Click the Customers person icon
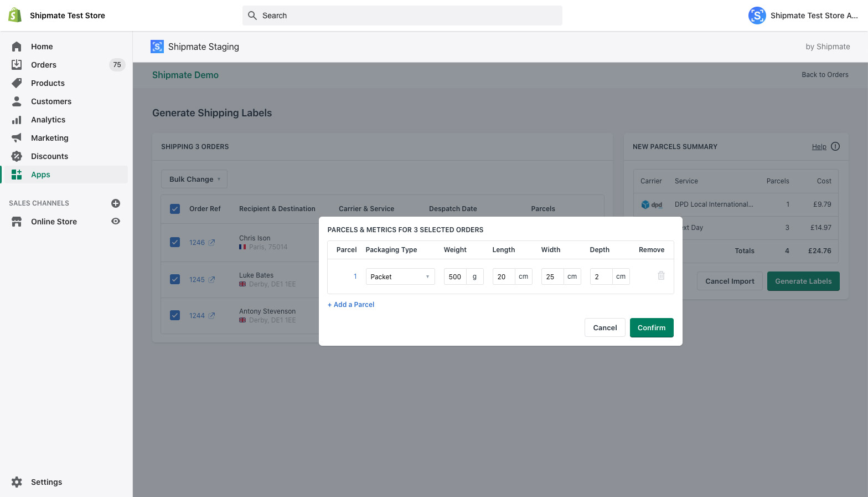Viewport: 868px width, 497px height. [x=17, y=101]
